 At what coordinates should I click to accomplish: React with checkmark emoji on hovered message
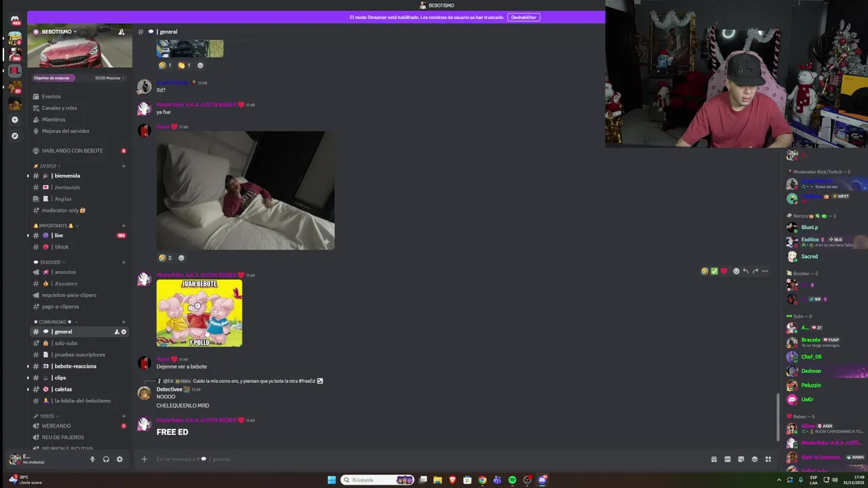(714, 271)
